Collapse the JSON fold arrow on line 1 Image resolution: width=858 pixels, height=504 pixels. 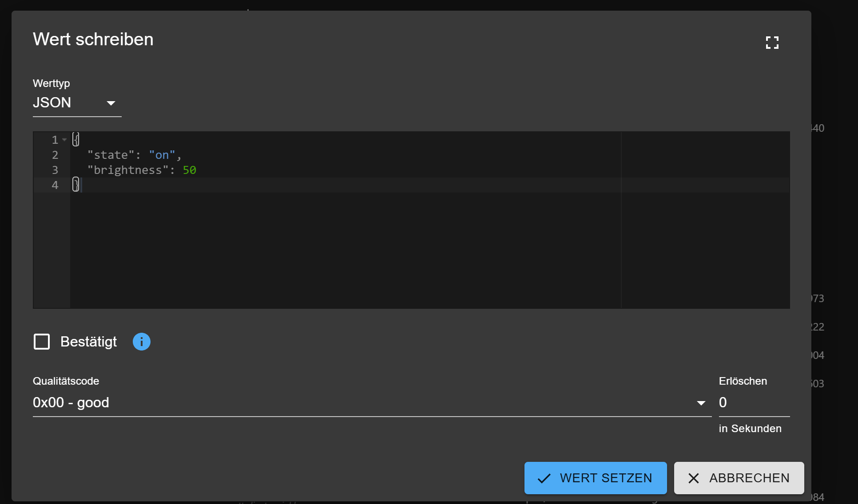pos(64,140)
